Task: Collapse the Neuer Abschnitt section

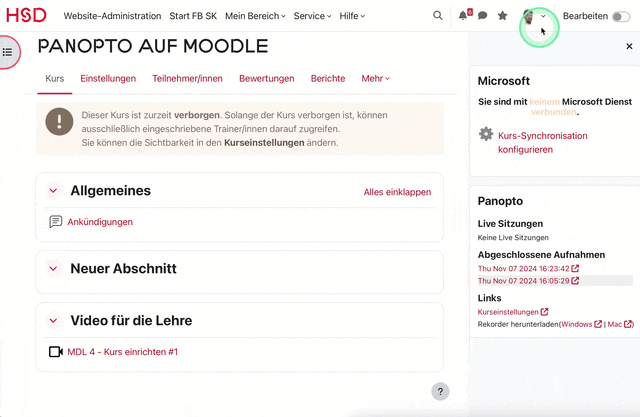Action: 53,268
